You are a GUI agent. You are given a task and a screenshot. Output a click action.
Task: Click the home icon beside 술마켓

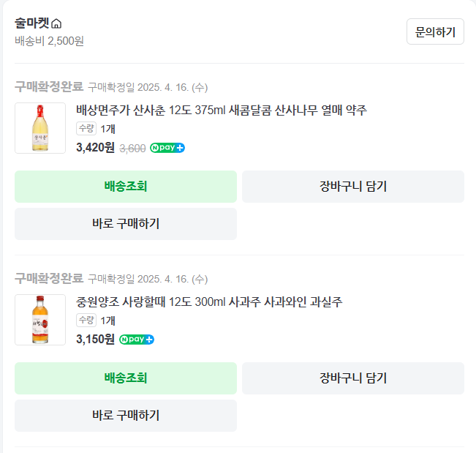point(56,24)
